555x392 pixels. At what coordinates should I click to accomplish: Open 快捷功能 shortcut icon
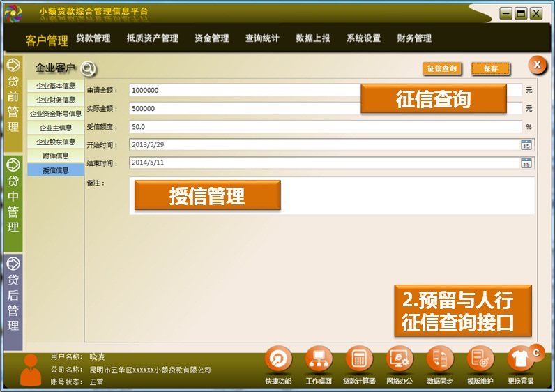[x=278, y=361]
